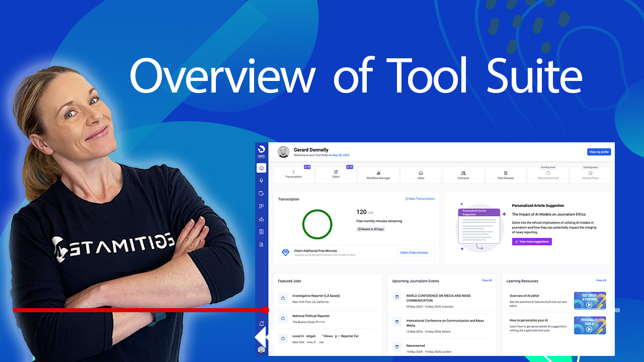Open the editor pencil icon in the sidebar

(261, 193)
